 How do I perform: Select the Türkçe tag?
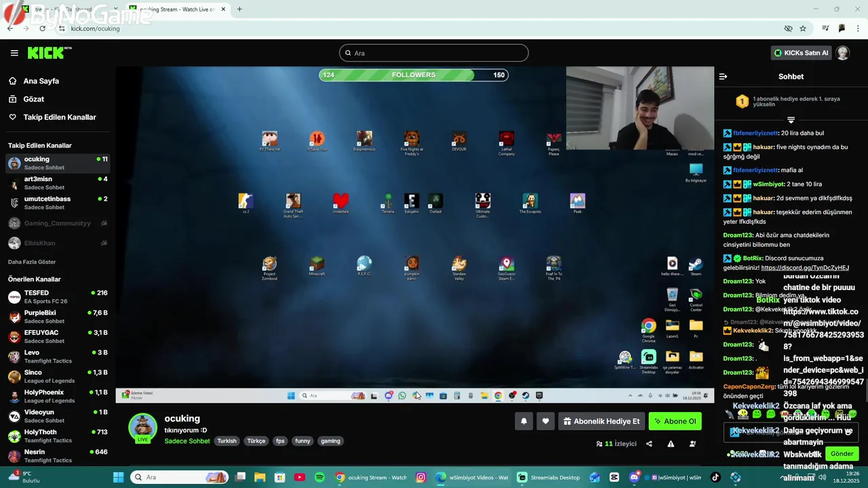tap(256, 441)
